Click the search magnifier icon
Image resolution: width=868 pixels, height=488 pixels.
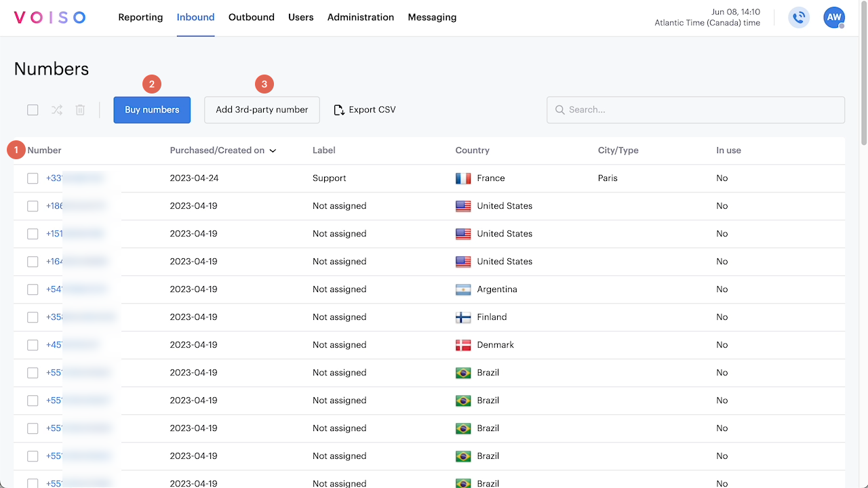click(x=560, y=110)
